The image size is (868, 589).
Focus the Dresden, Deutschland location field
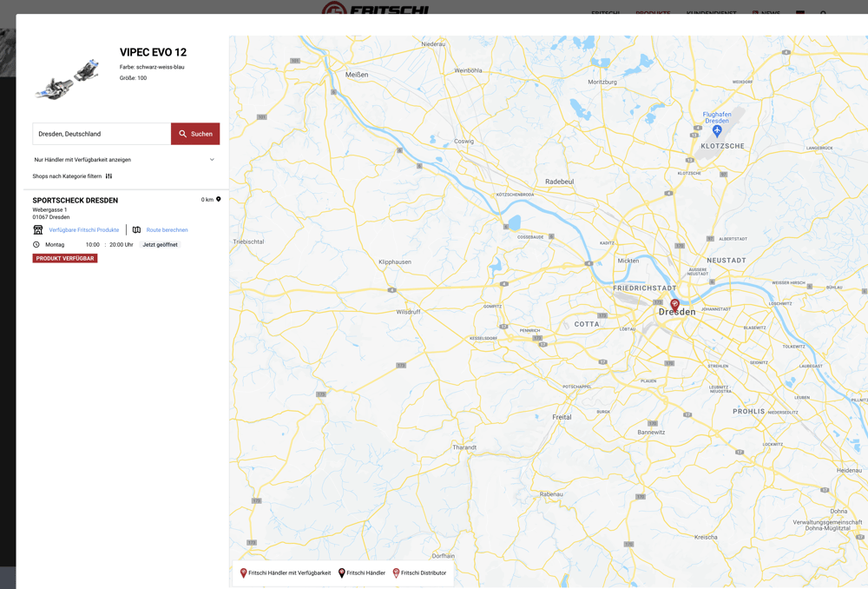click(x=102, y=134)
